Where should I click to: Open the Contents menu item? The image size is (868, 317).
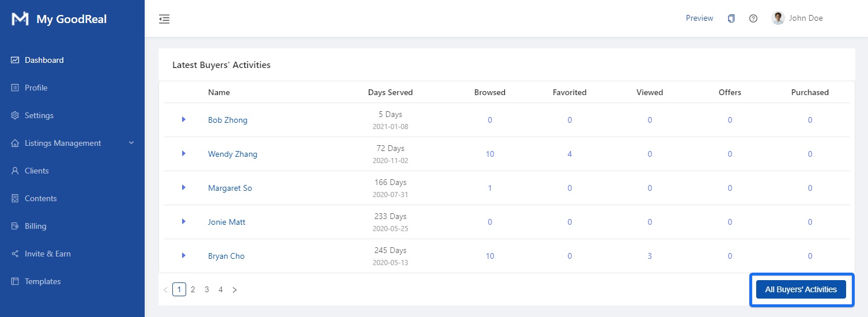[x=40, y=198]
